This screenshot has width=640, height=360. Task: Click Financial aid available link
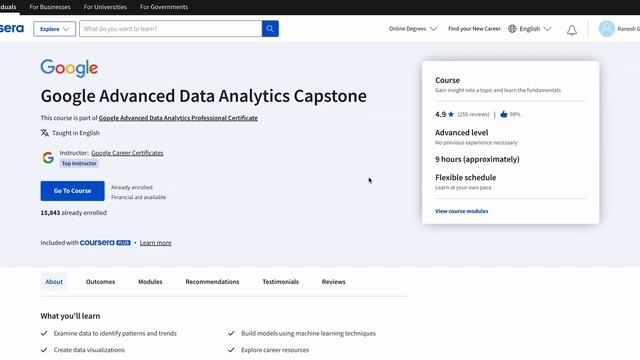138,197
